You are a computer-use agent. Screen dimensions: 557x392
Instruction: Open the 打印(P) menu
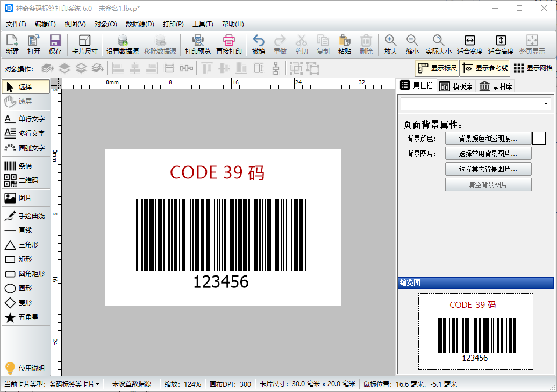click(x=173, y=24)
